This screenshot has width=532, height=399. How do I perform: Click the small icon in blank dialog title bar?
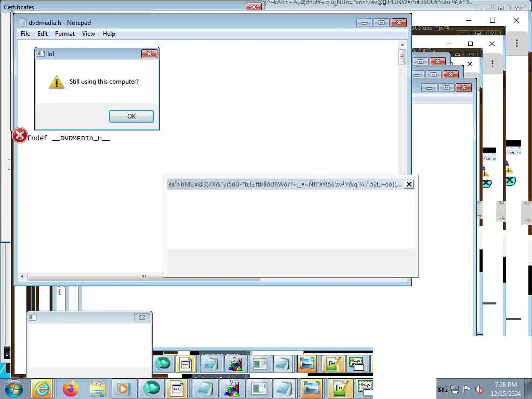[x=33, y=317]
